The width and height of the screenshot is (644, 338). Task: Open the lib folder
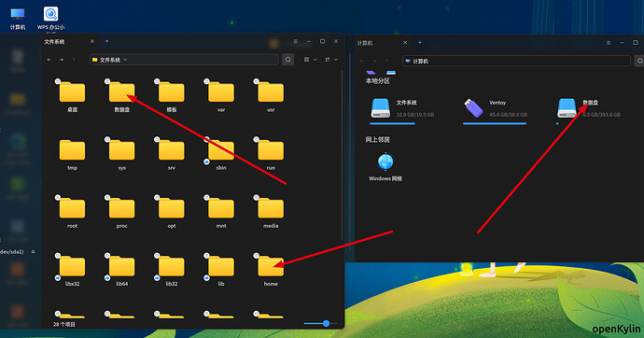click(221, 266)
